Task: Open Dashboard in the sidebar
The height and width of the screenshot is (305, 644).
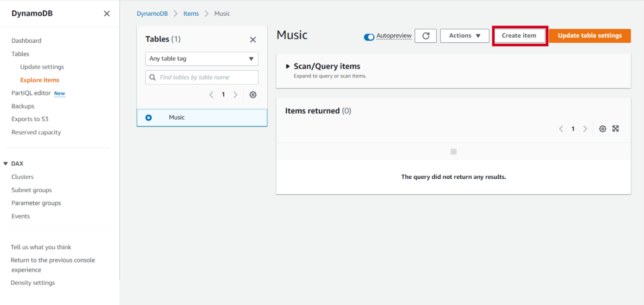Action: (x=26, y=41)
